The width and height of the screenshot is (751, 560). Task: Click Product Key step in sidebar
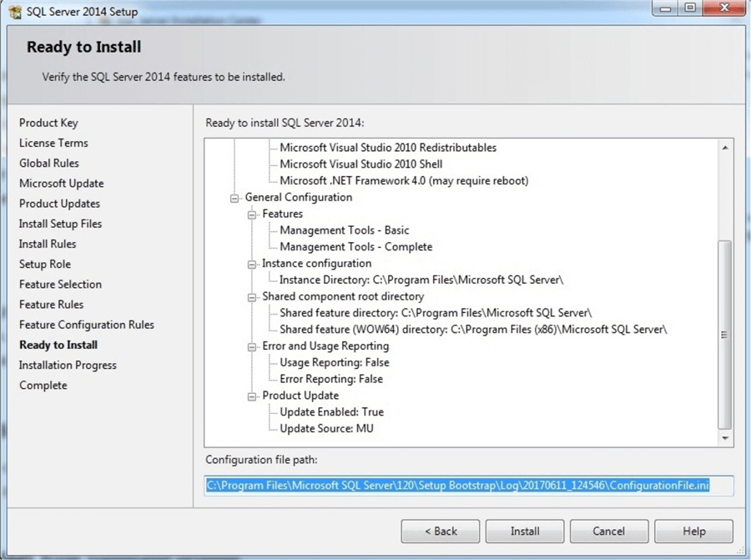pyautogui.click(x=48, y=124)
